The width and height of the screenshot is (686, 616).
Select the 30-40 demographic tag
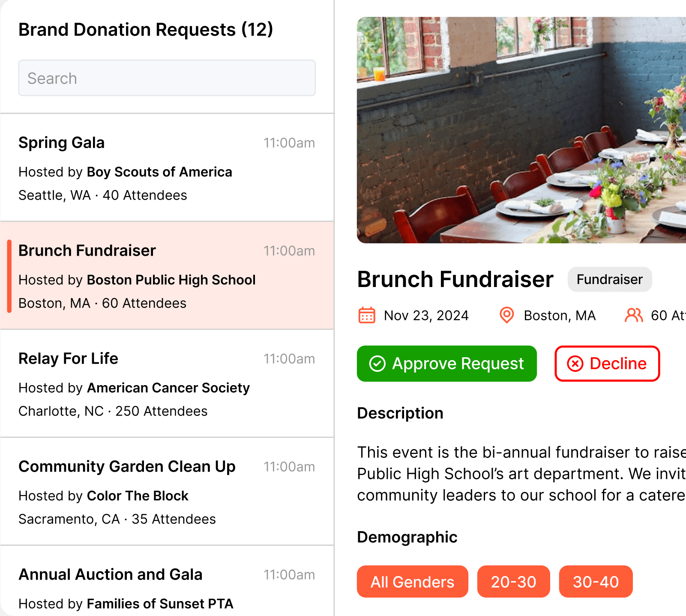point(596,581)
